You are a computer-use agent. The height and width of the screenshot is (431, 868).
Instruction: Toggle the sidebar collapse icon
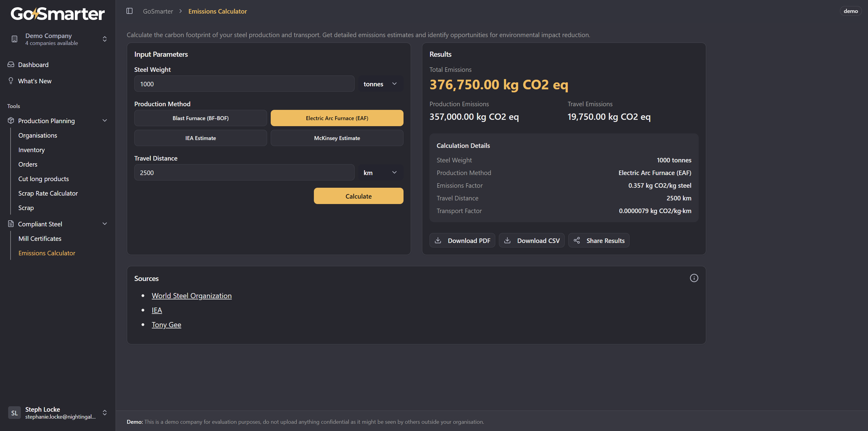tap(129, 11)
